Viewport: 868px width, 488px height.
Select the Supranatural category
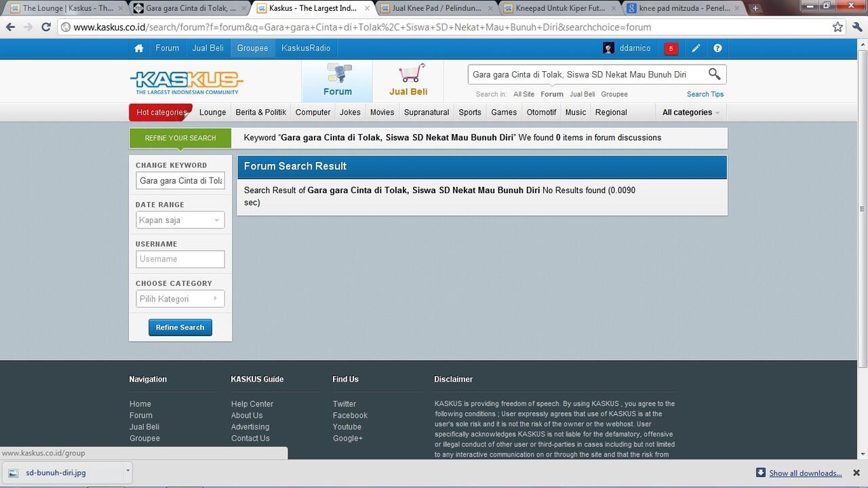[427, 113]
